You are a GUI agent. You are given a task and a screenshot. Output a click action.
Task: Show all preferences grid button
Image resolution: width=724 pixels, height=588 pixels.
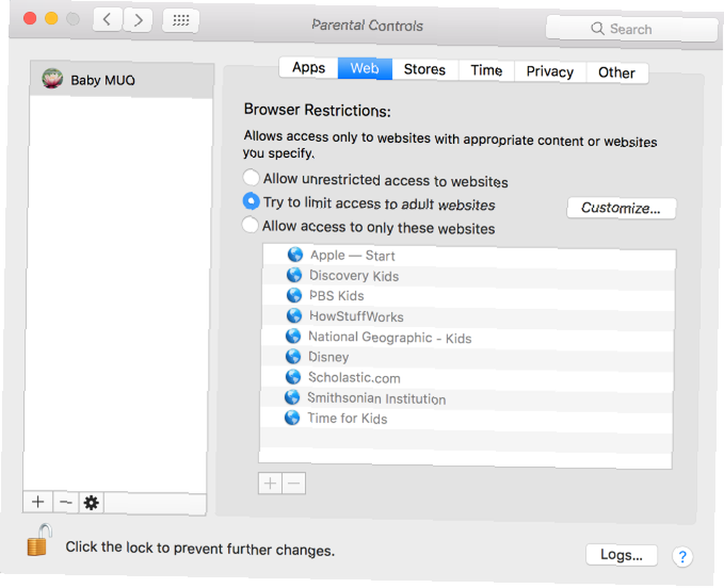[180, 20]
